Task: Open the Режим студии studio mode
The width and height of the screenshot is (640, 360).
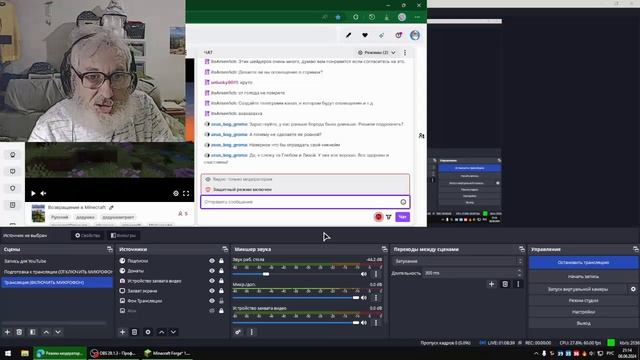Action: click(x=583, y=300)
